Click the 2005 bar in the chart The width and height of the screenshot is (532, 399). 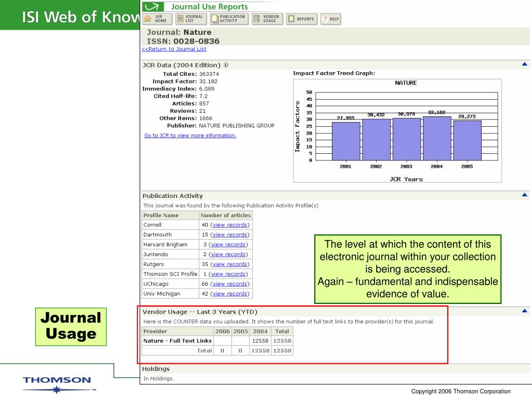tap(467, 140)
